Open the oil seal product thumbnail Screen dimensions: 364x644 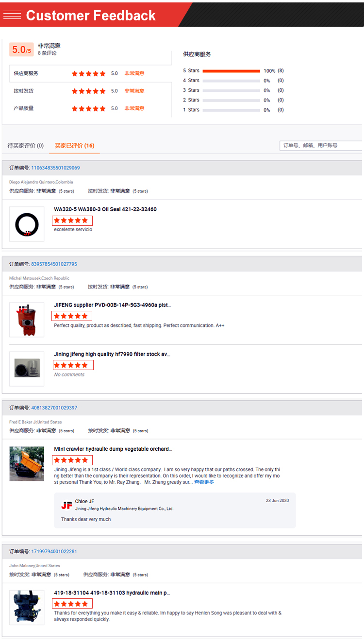pos(27,224)
